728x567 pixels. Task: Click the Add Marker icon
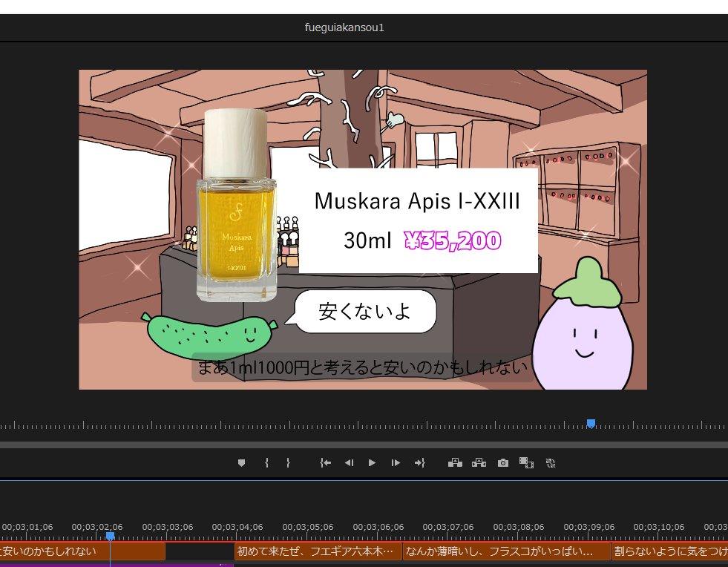[x=241, y=463]
